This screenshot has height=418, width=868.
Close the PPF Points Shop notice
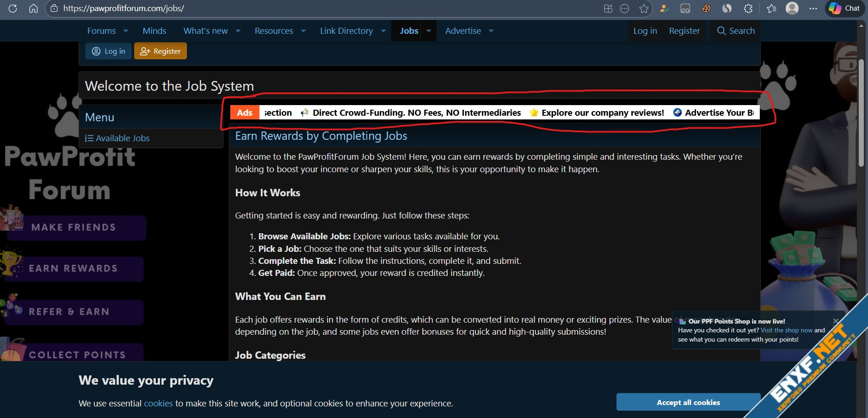[x=836, y=321]
